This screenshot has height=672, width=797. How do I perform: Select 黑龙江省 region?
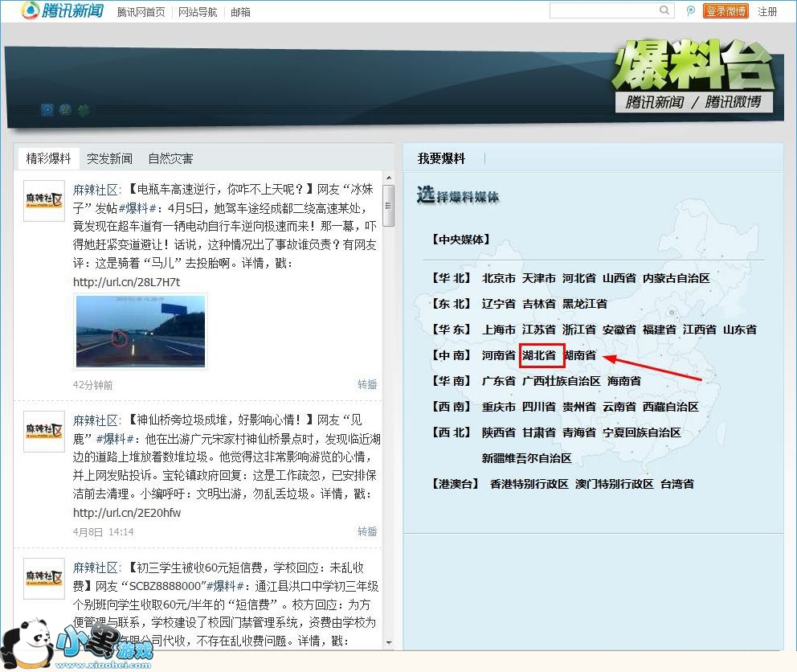(585, 304)
